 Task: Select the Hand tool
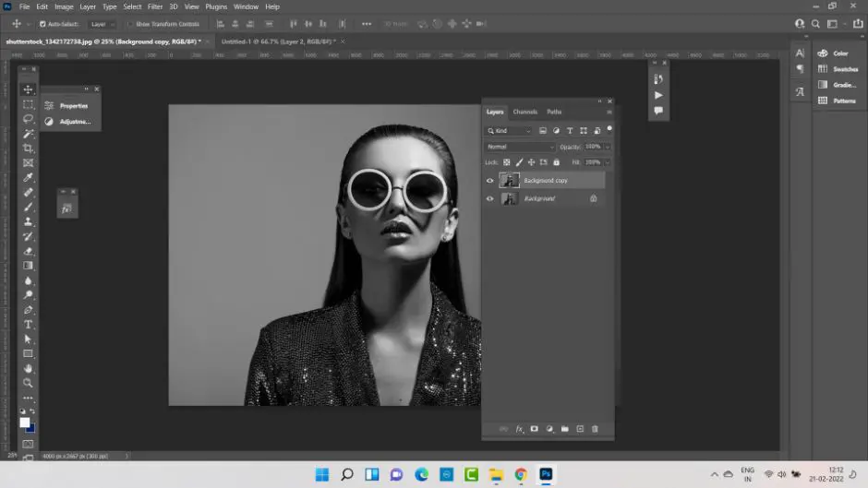tap(29, 368)
